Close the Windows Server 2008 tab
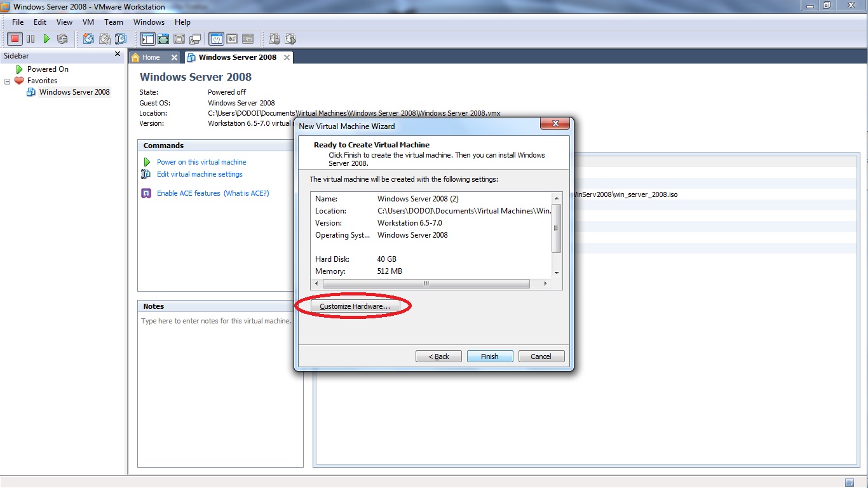Viewport: 868px width, 488px height. (x=287, y=57)
